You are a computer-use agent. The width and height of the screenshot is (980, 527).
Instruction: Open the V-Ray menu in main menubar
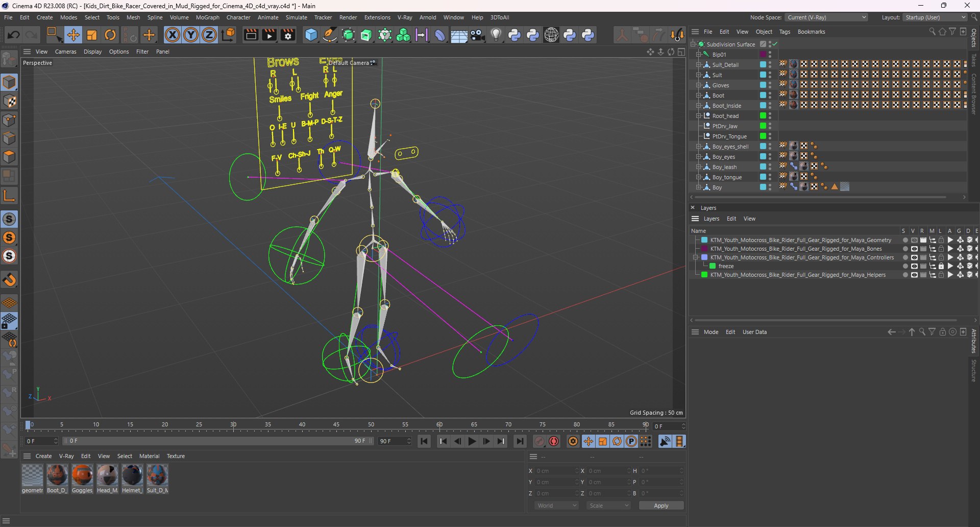click(x=405, y=17)
